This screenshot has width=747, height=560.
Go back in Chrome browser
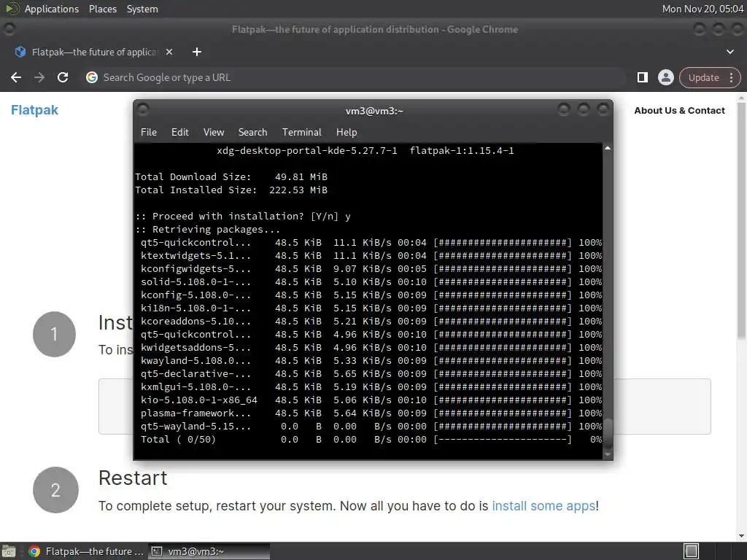(16, 77)
